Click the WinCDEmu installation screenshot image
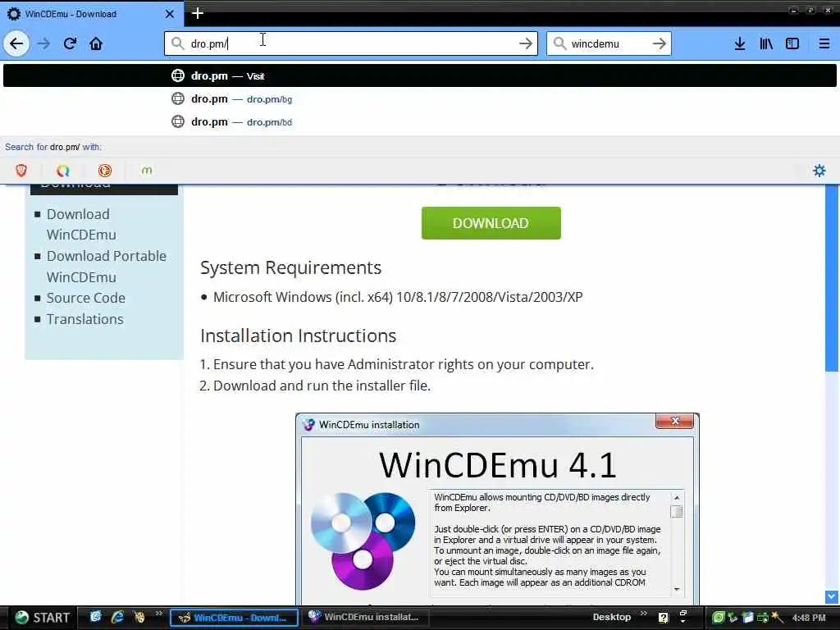Viewport: 840px width, 630px height. pos(497,509)
